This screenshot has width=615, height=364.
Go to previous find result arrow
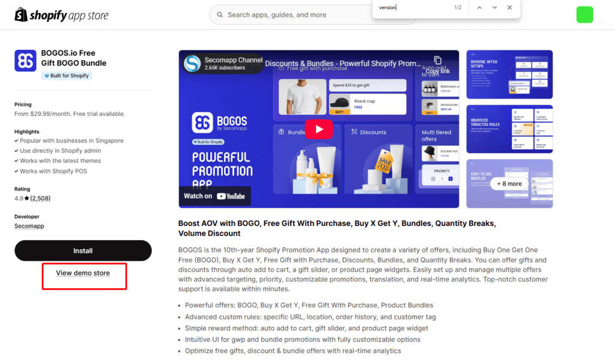tap(479, 8)
